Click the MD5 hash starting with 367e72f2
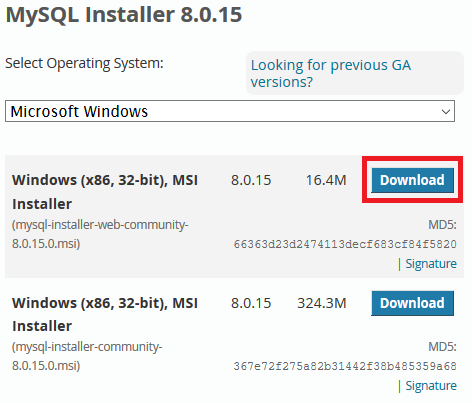The image size is (472, 403). pyautogui.click(x=345, y=366)
